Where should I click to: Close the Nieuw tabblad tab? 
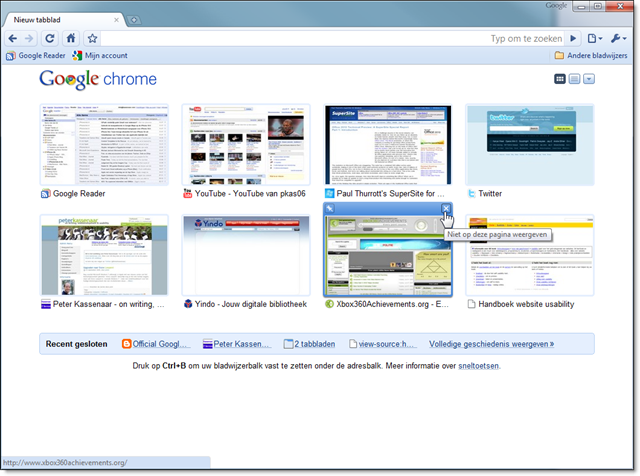pos(116,20)
